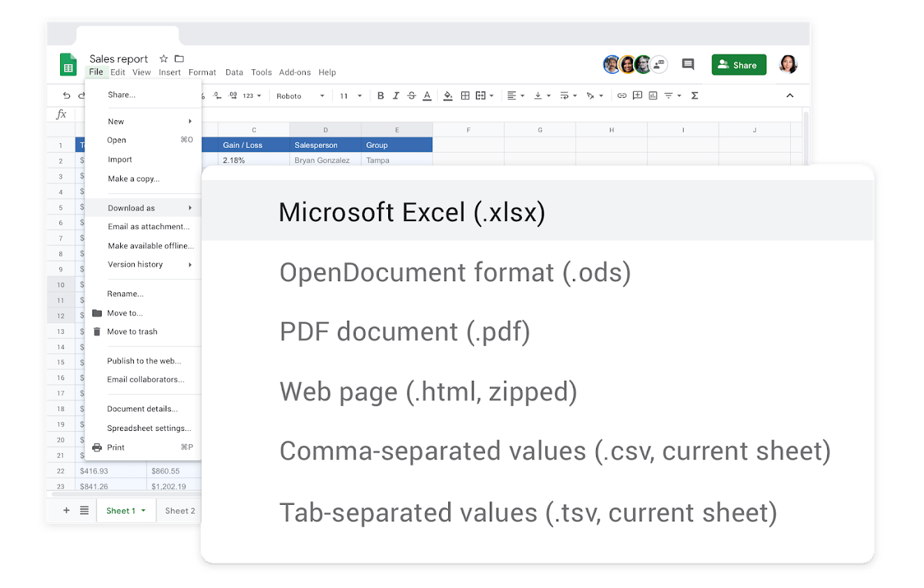924x588 pixels.
Task: Open the all sheets list icon
Action: coord(84,510)
